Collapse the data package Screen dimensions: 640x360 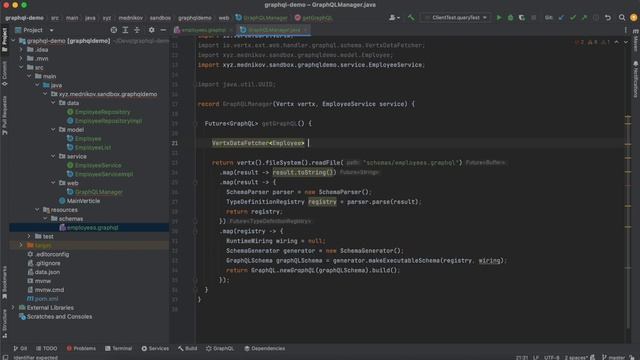tap(53, 103)
